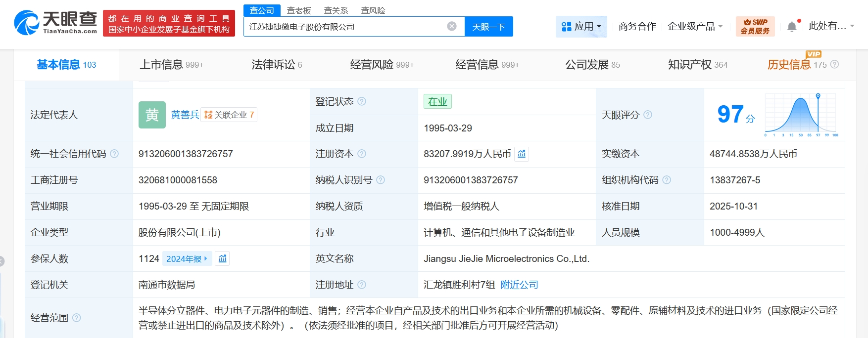868x338 pixels.
Task: Open the user account dropdown menu
Action: [x=831, y=26]
